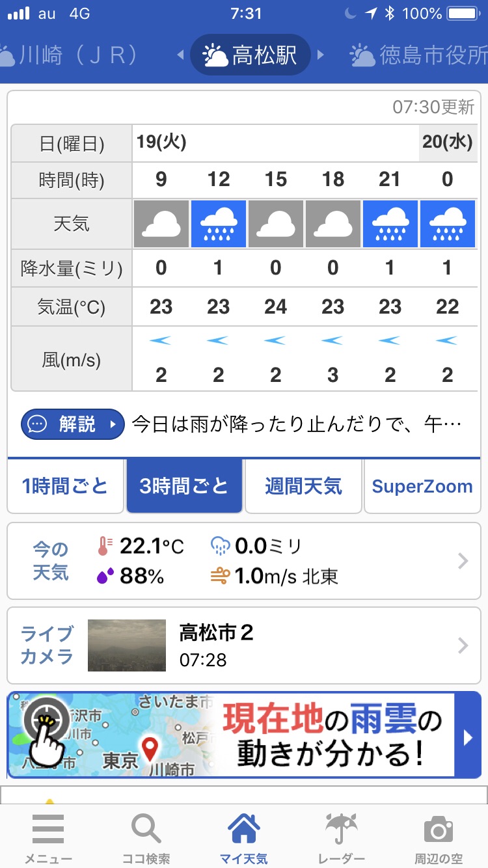This screenshot has width=488, height=868.
Task: Open the 高松市2 live camera thumbnail
Action: [x=127, y=645]
